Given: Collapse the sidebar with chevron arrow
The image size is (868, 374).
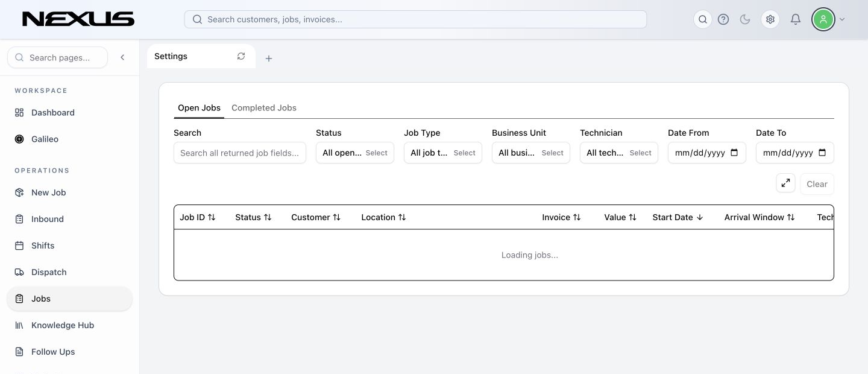Looking at the screenshot, I should 122,57.
